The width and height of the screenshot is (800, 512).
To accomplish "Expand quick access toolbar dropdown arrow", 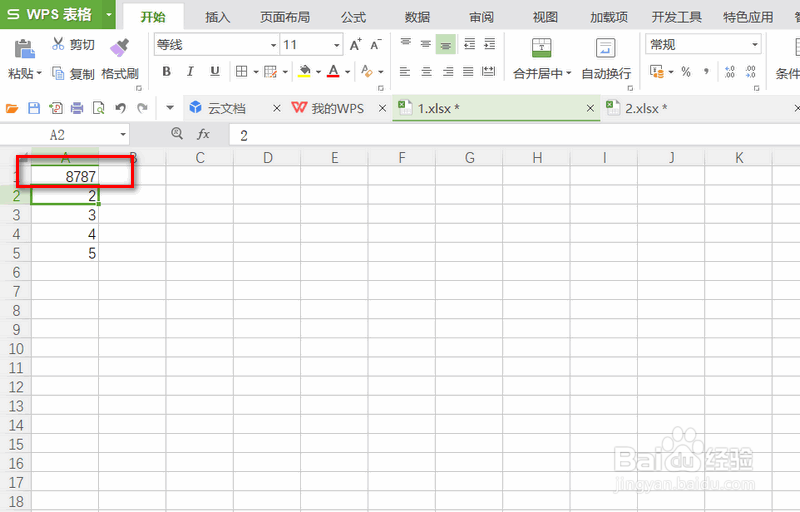I will 170,108.
